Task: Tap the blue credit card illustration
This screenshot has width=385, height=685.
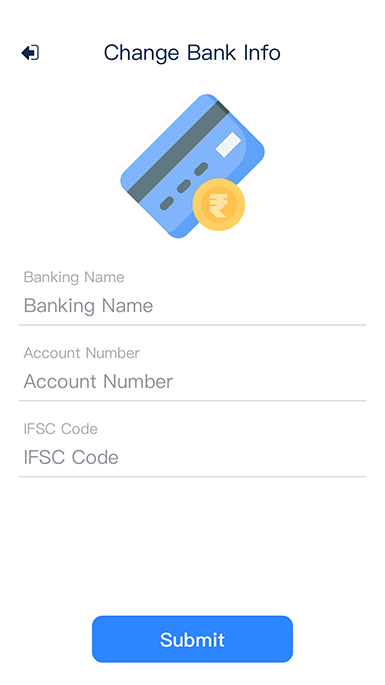Action: click(192, 166)
